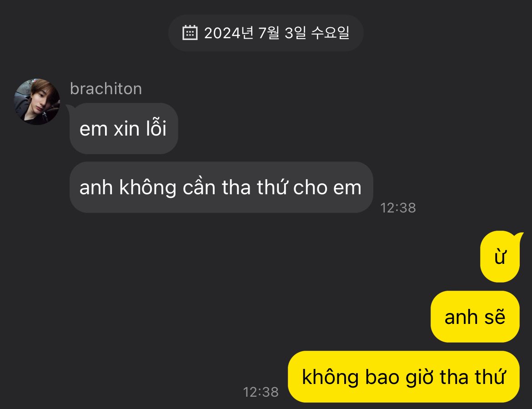The image size is (532, 409).
Task: Select the message 'em xin lỗi'
Action: (x=124, y=129)
